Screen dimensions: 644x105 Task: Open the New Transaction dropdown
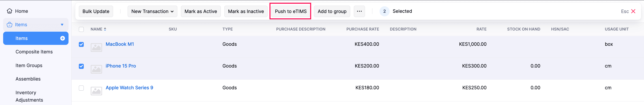[x=152, y=11]
